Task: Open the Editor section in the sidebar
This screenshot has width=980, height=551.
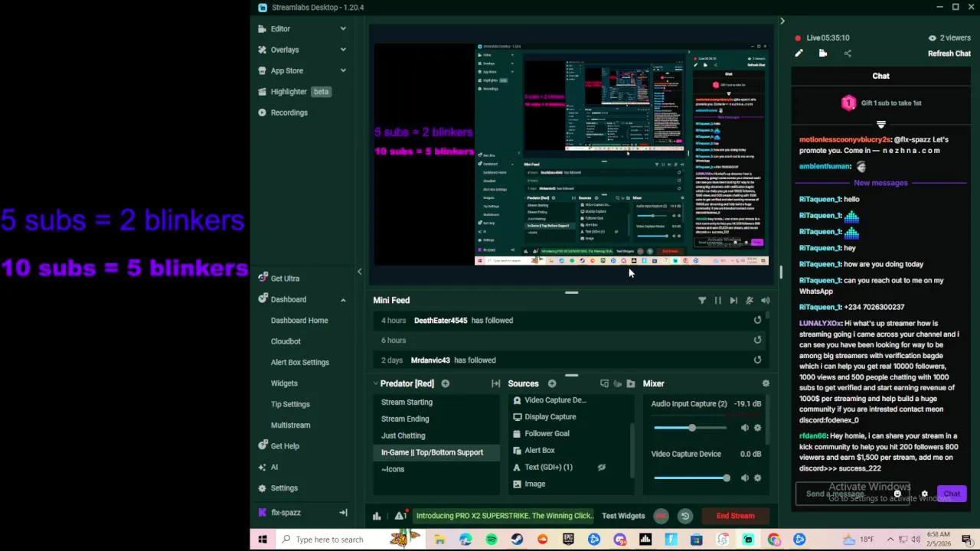Action: pyautogui.click(x=280, y=28)
